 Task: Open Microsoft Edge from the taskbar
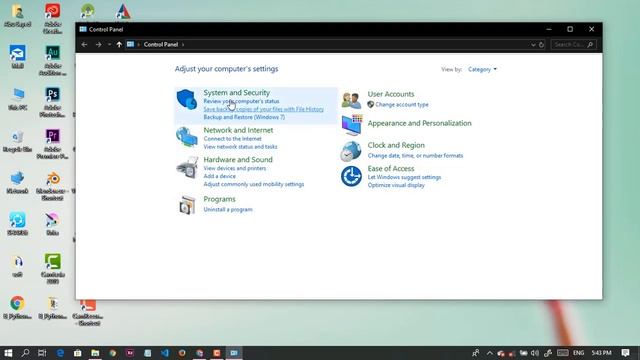(x=60, y=353)
